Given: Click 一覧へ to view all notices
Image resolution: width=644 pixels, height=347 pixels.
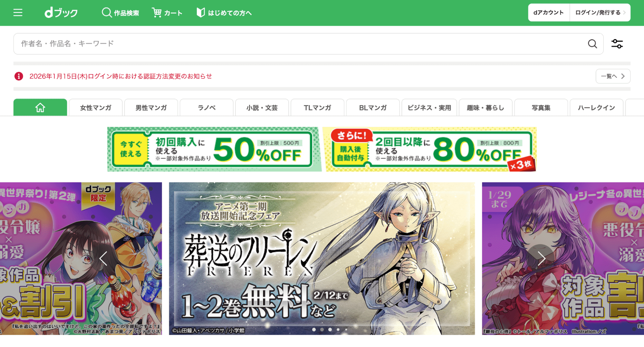Looking at the screenshot, I should (x=612, y=76).
